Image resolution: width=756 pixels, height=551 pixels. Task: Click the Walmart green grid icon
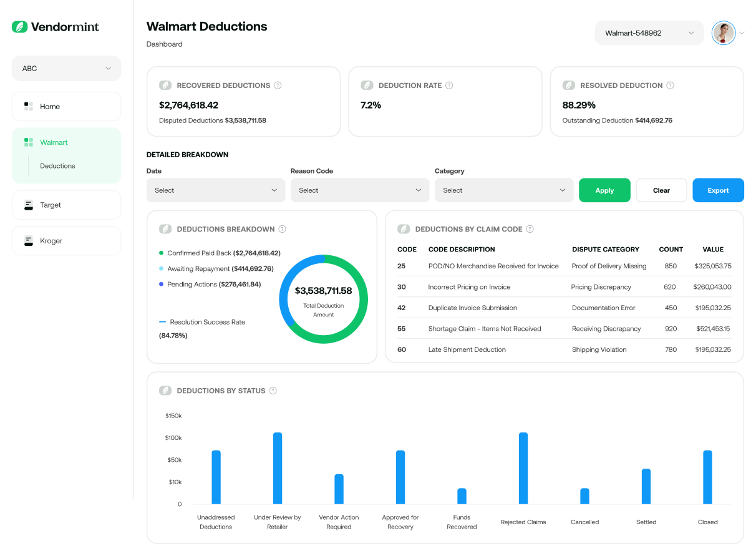pos(28,142)
